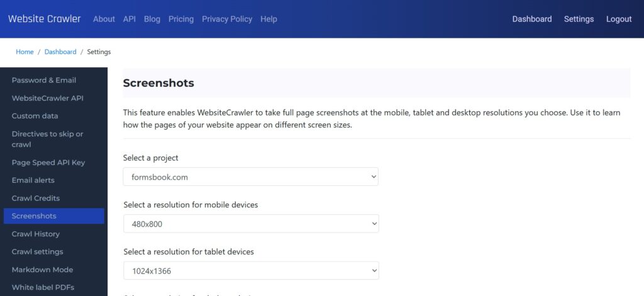This screenshot has width=644, height=296.
Task: Click 'Select a resolution for tablet devices' label
Action: (x=189, y=251)
